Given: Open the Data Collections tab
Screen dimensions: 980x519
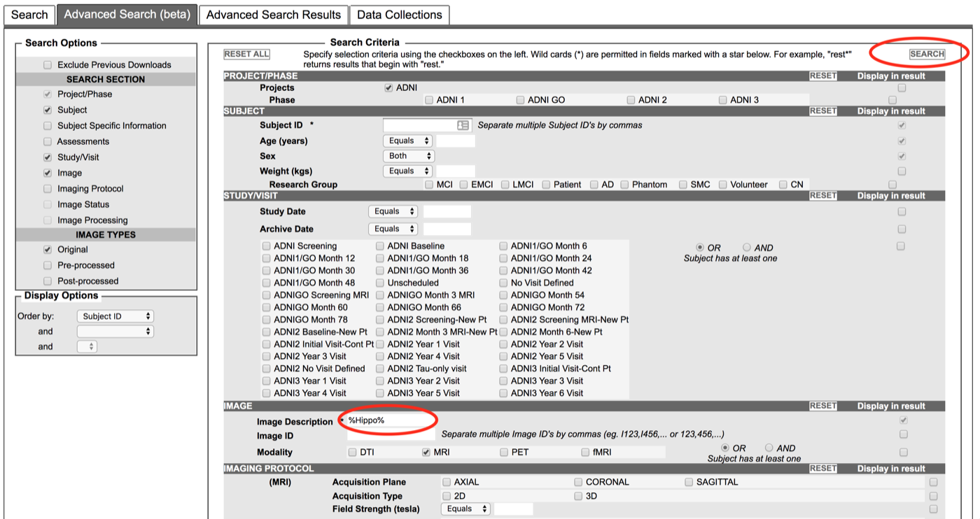Looking at the screenshot, I should point(400,15).
